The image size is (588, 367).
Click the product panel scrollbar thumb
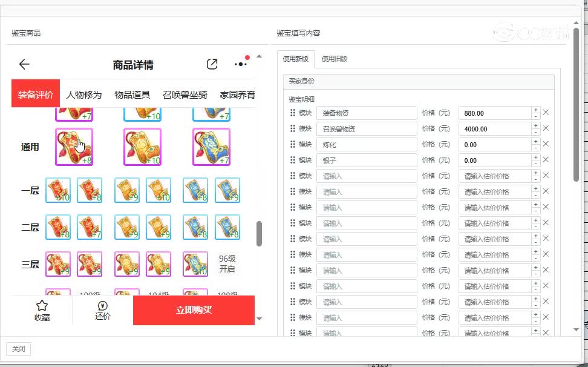pyautogui.click(x=259, y=233)
